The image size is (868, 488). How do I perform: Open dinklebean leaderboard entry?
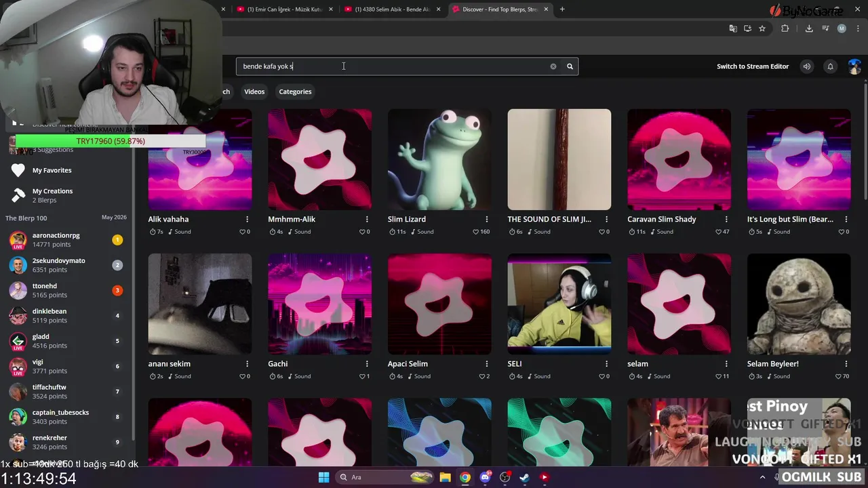[x=66, y=316]
